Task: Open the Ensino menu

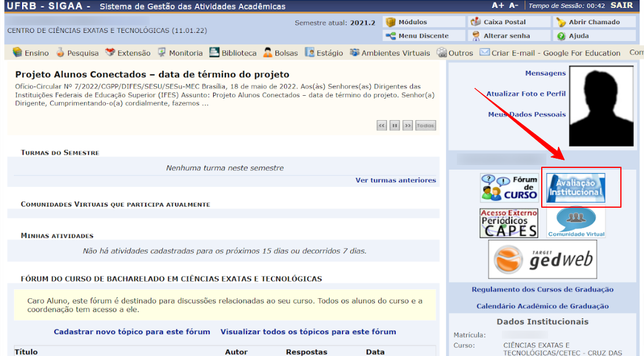Action: (31, 53)
